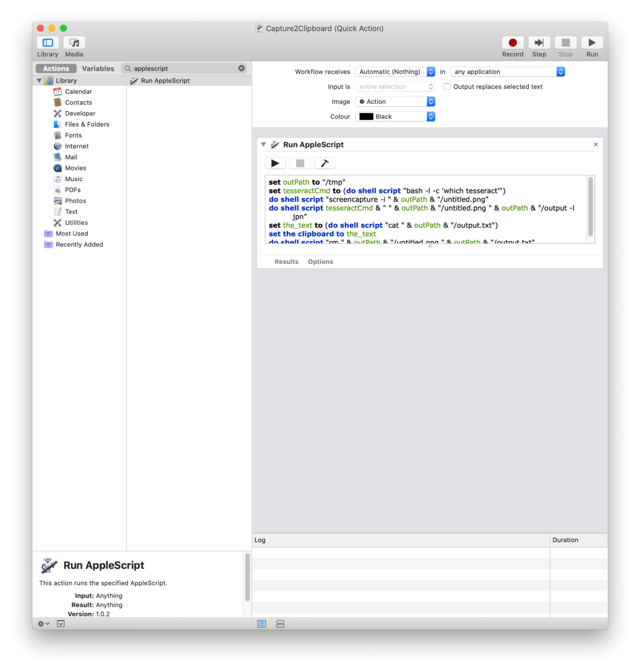The image size is (640, 672).
Task: Collapse the Library tree disclosure triangle
Action: [x=39, y=80]
